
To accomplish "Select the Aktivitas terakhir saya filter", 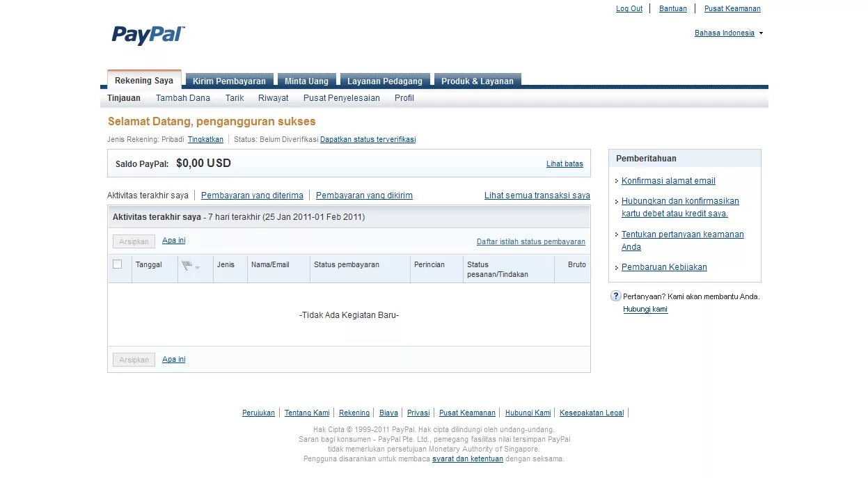I will [148, 196].
